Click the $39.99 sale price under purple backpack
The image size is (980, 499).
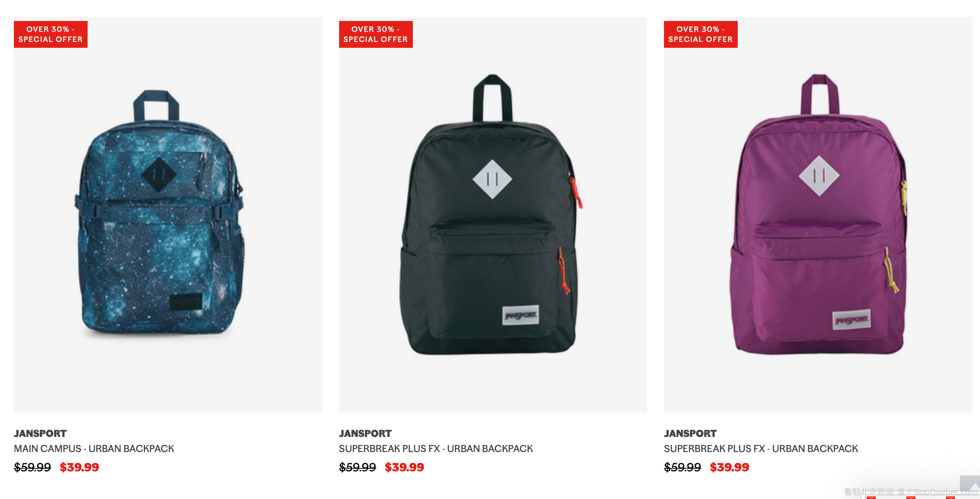[730, 467]
